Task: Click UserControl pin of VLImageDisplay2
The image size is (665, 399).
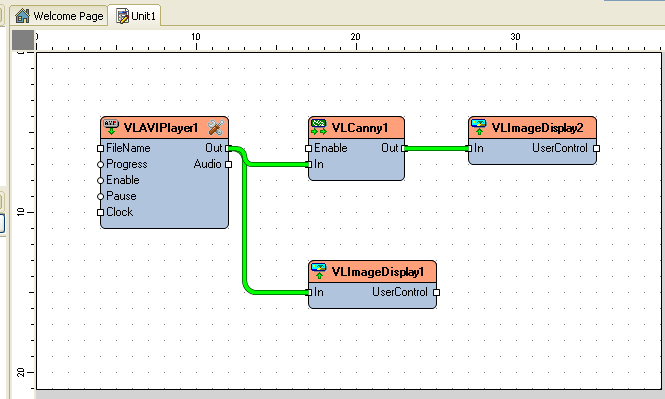Action: pos(597,148)
